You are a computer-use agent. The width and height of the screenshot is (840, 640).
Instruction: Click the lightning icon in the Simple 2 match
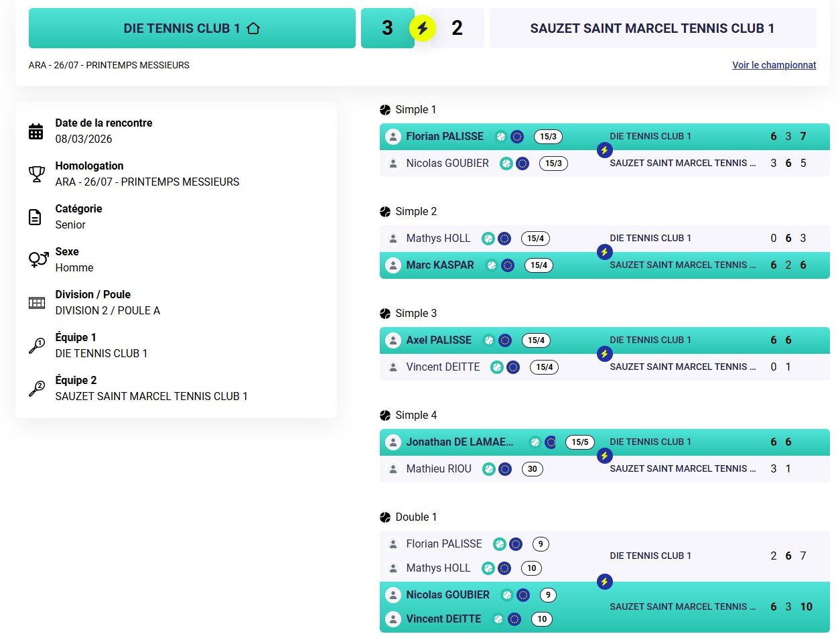[x=604, y=252]
